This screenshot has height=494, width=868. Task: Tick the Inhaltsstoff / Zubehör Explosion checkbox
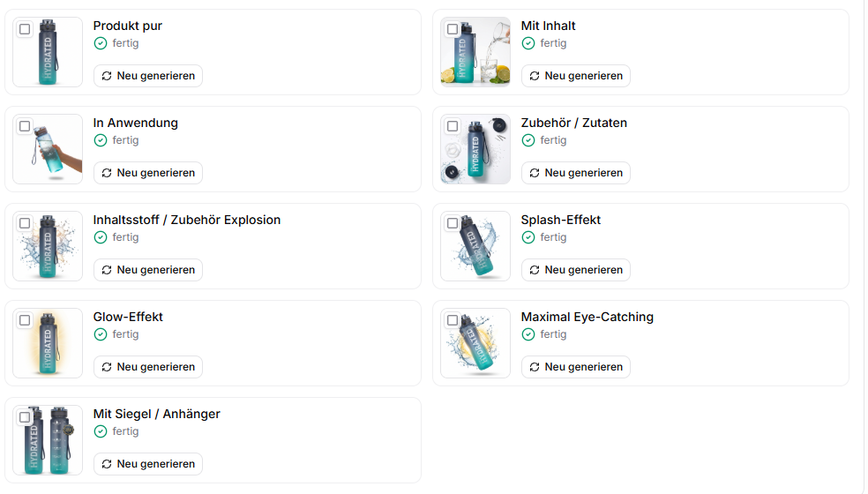point(25,223)
